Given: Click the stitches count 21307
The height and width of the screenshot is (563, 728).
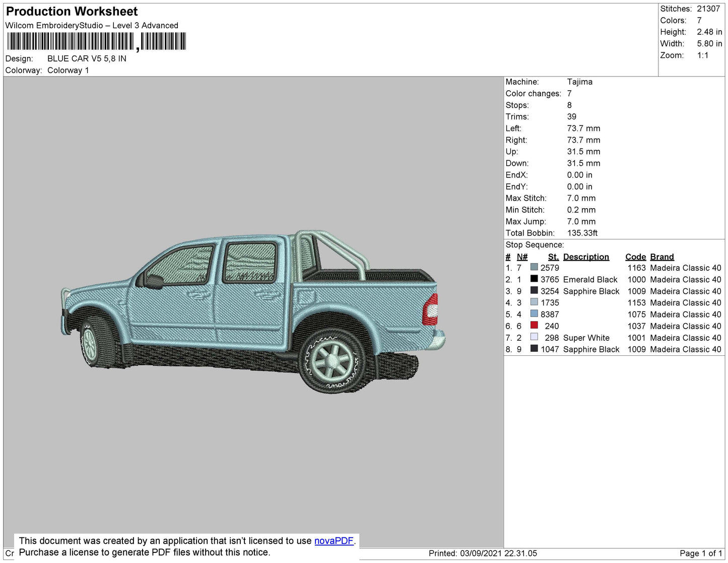Looking at the screenshot, I should (708, 9).
